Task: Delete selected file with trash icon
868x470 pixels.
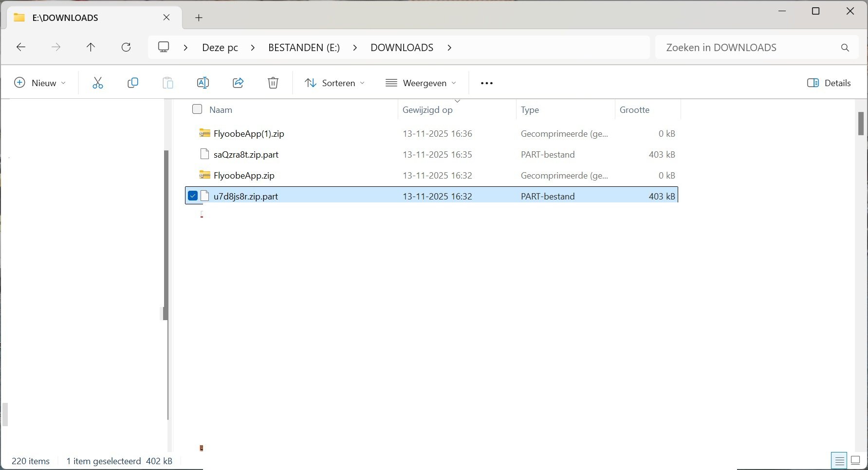Action: click(273, 83)
